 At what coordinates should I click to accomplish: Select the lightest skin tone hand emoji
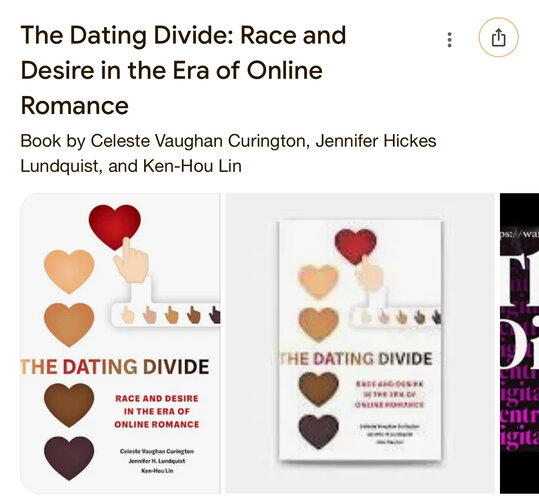point(128,315)
